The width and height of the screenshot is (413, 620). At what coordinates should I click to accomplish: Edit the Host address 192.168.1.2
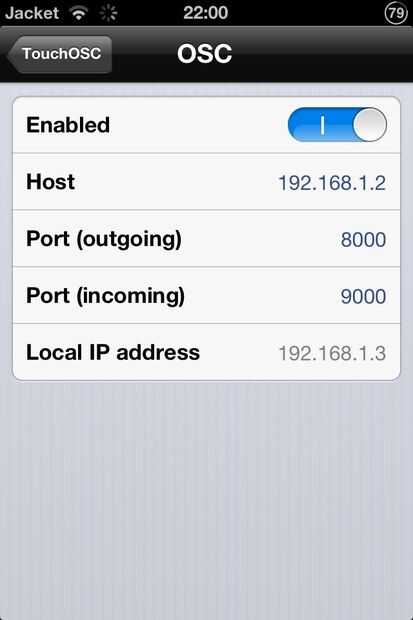332,183
